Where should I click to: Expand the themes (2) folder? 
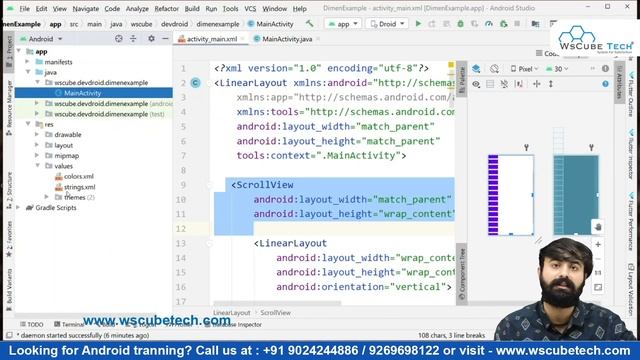tap(47, 197)
